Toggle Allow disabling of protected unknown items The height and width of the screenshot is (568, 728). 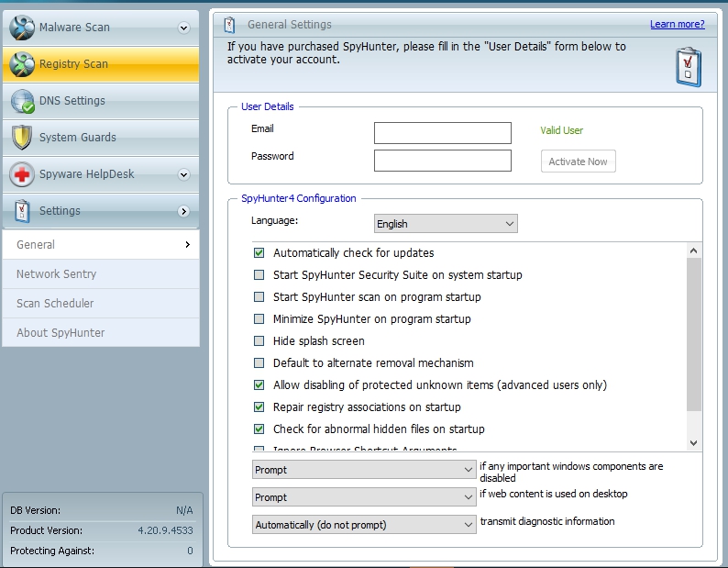[x=259, y=384]
